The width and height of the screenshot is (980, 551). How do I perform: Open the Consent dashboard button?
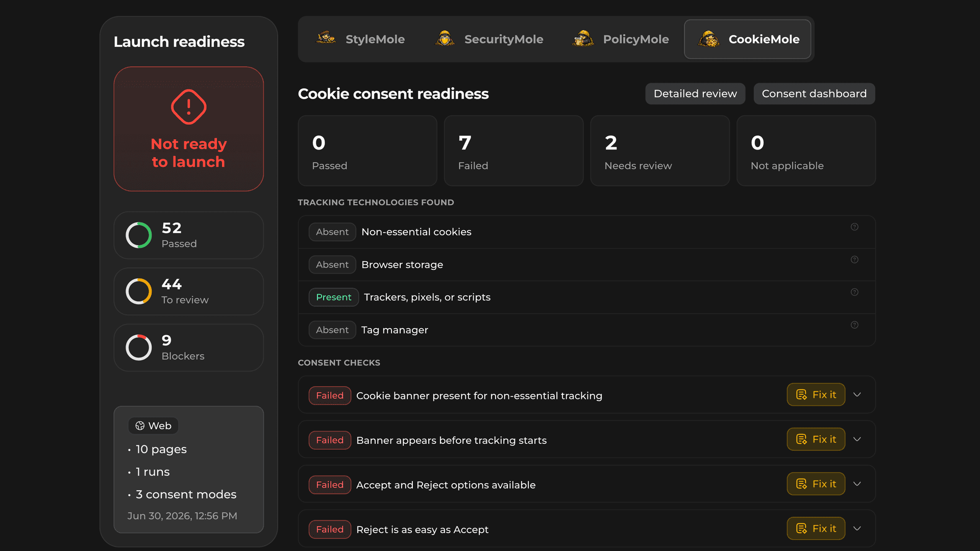(814, 94)
